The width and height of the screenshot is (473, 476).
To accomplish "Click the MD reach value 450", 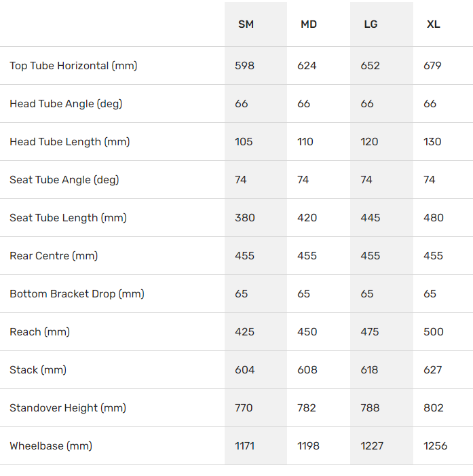I will point(307,332).
